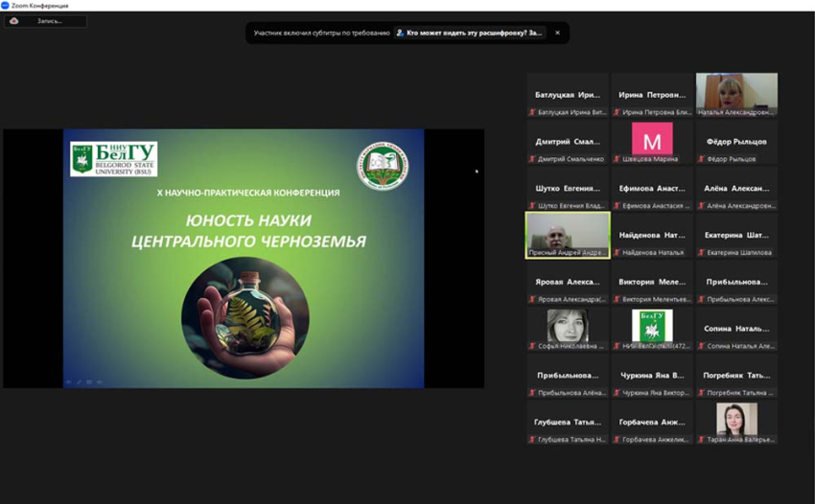Image resolution: width=815 pixels, height=504 pixels.
Task: Click muted mic icon for Алёна Александровна
Action: (702, 205)
